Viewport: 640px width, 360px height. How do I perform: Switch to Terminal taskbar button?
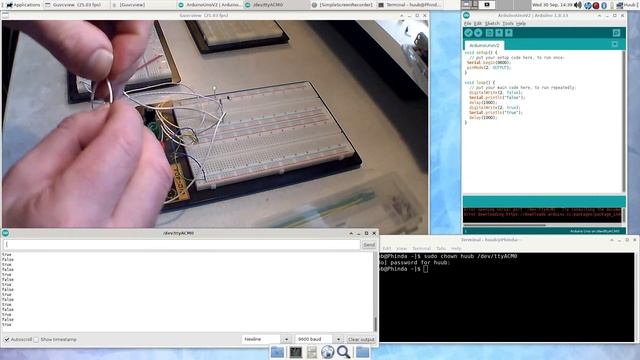coord(409,5)
